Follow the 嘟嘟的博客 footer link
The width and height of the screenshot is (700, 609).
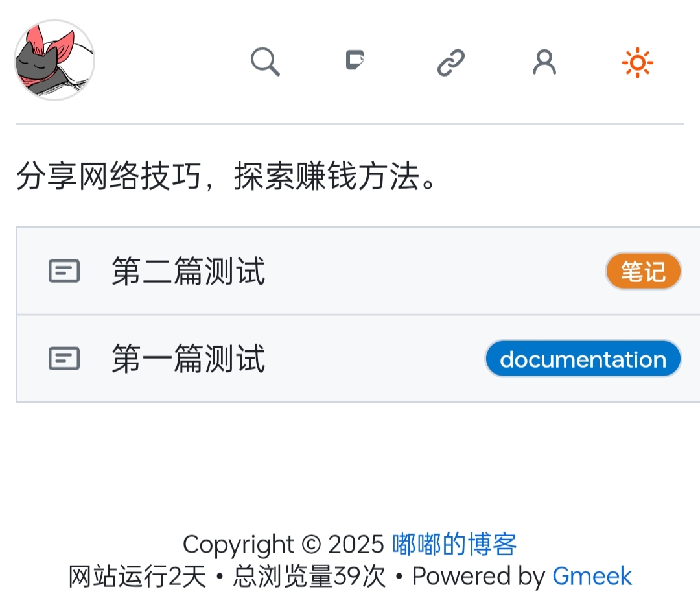point(454,544)
